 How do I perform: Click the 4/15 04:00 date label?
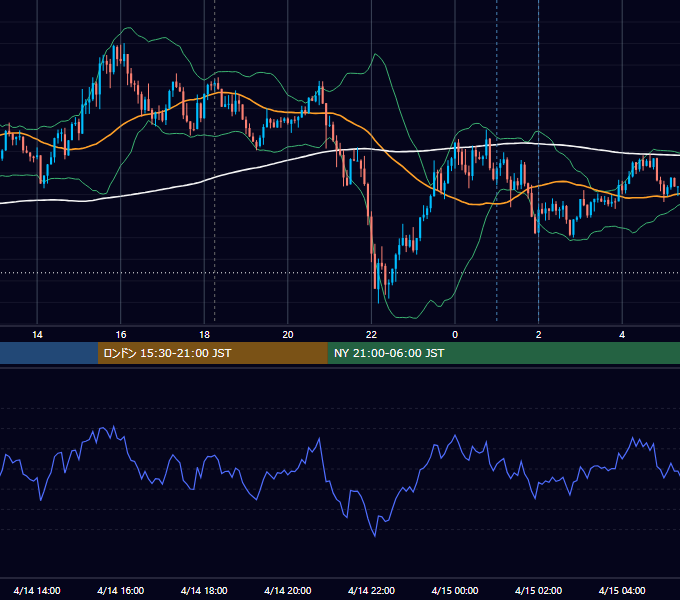(x=622, y=590)
